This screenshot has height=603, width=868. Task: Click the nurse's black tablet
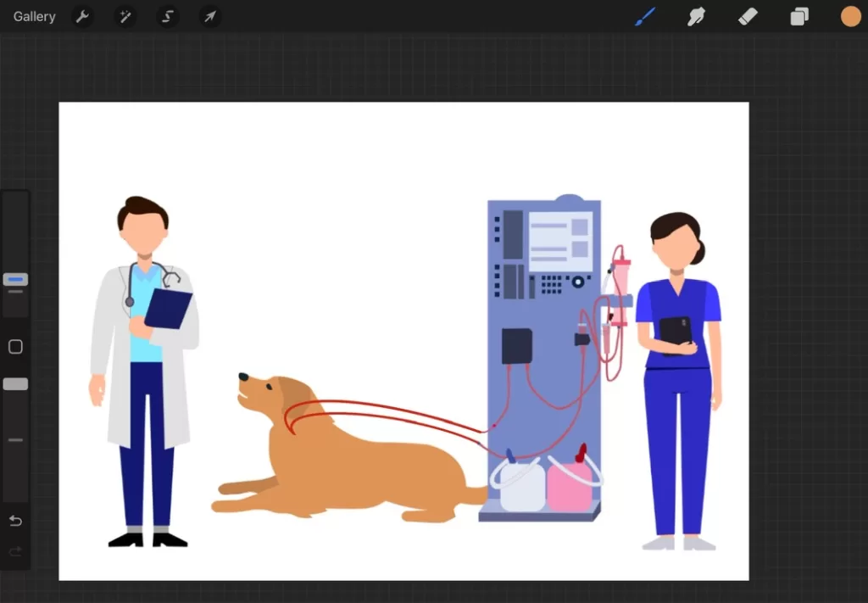pos(676,334)
